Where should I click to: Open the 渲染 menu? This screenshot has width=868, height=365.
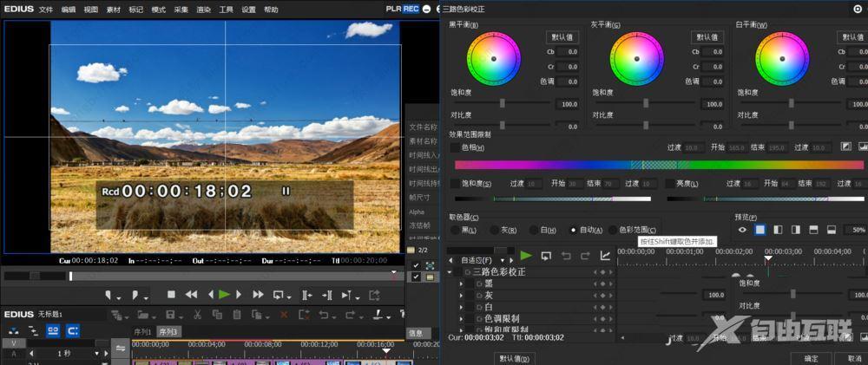point(204,10)
